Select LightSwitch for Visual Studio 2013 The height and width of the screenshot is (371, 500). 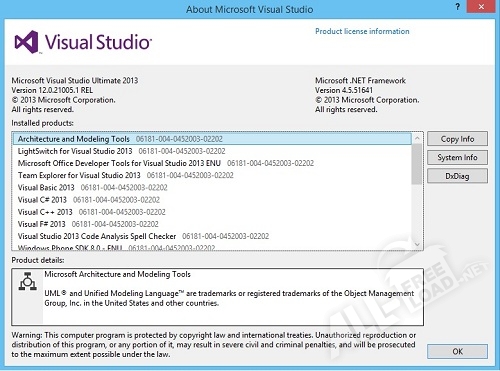click(212, 151)
